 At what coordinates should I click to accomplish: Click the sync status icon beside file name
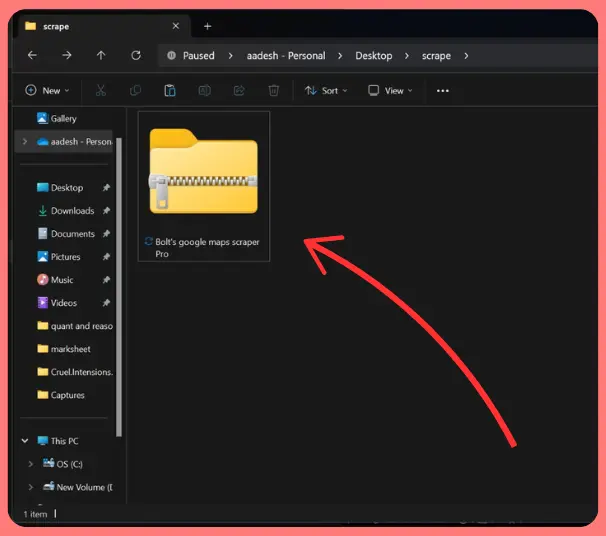coord(148,242)
